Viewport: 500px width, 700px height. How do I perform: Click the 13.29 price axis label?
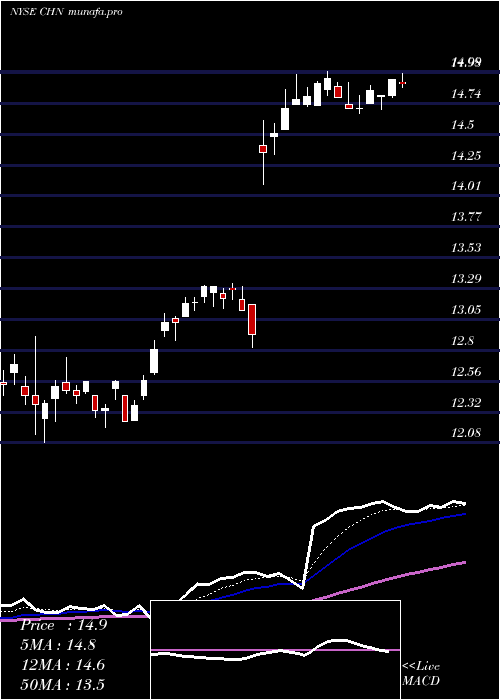(466, 279)
